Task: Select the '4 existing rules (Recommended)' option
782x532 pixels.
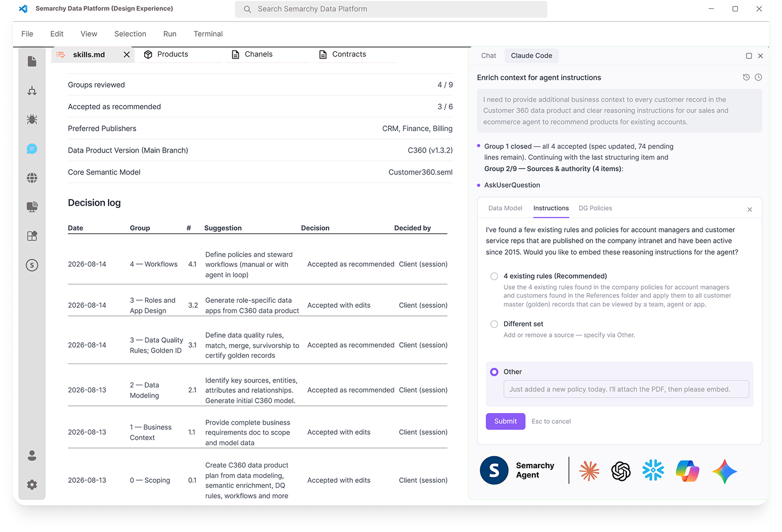Action: [x=494, y=276]
